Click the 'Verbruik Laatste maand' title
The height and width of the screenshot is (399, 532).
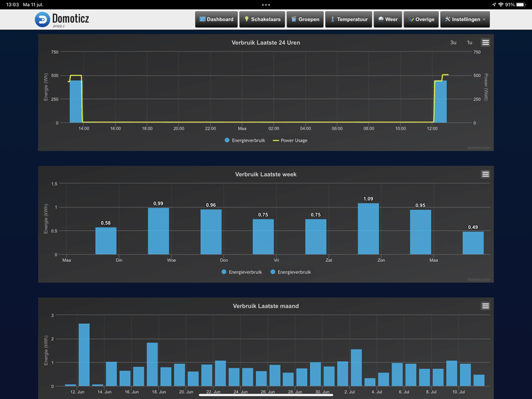[265, 306]
